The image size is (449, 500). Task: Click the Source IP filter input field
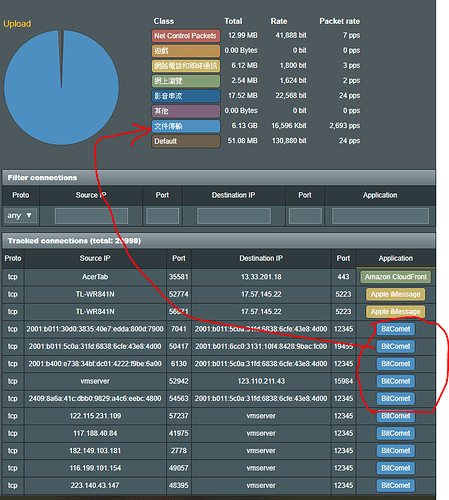(x=91, y=216)
